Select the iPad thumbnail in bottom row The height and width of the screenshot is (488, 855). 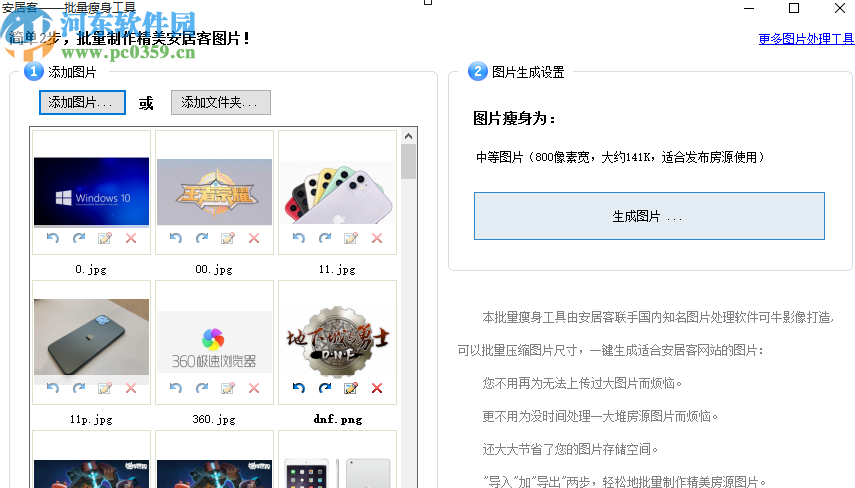pyautogui.click(x=338, y=473)
